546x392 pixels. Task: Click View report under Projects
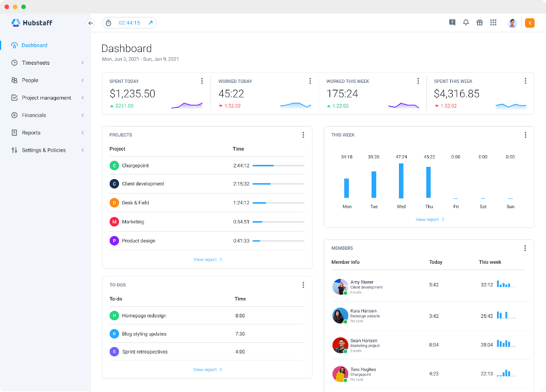click(208, 260)
